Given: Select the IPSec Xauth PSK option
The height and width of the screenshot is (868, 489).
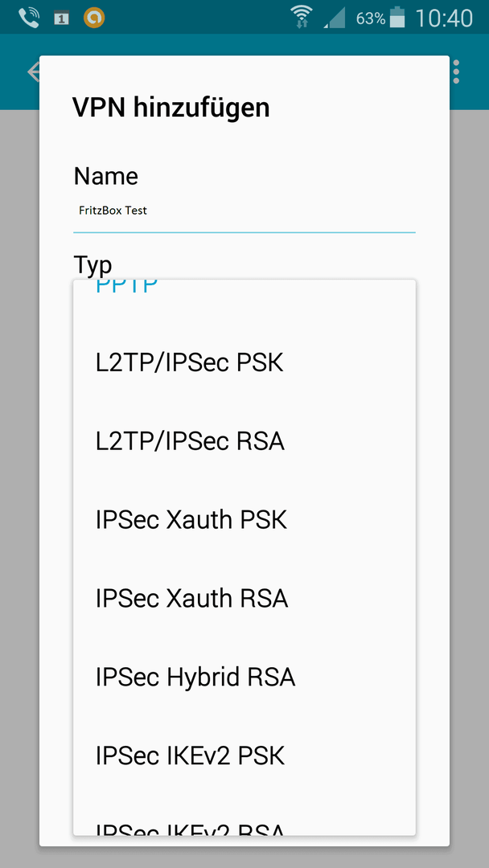Looking at the screenshot, I should point(244,520).
